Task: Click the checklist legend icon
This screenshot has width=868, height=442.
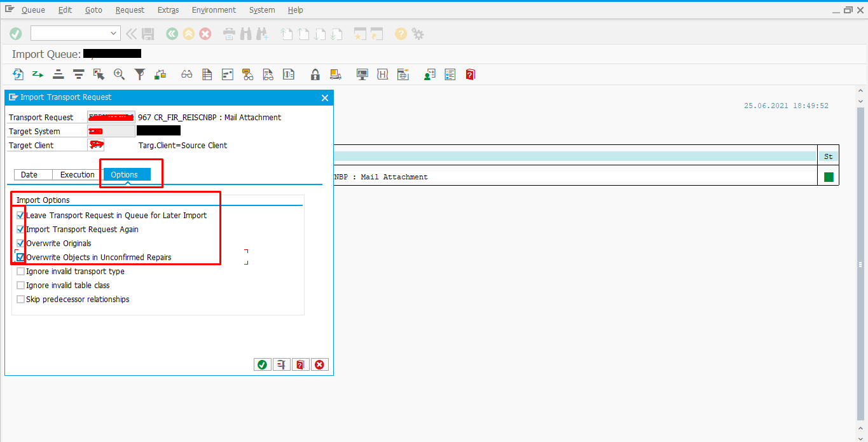Action: (450, 74)
